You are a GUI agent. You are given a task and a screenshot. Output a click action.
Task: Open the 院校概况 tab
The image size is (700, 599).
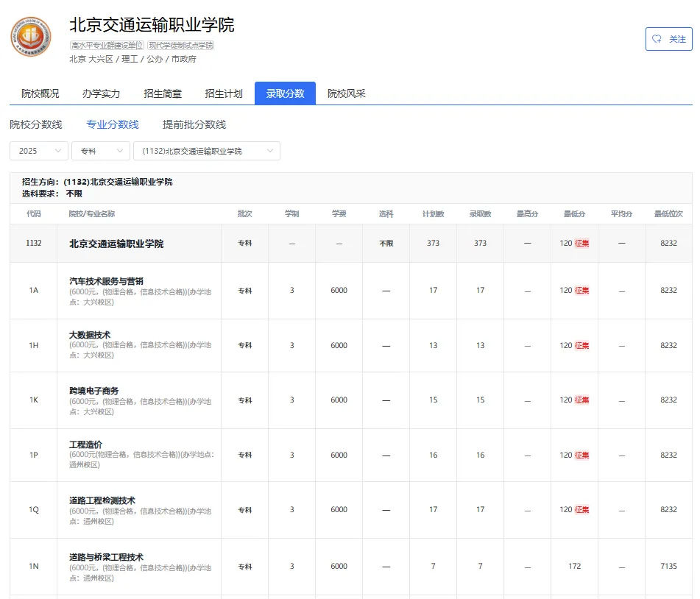click(x=40, y=93)
